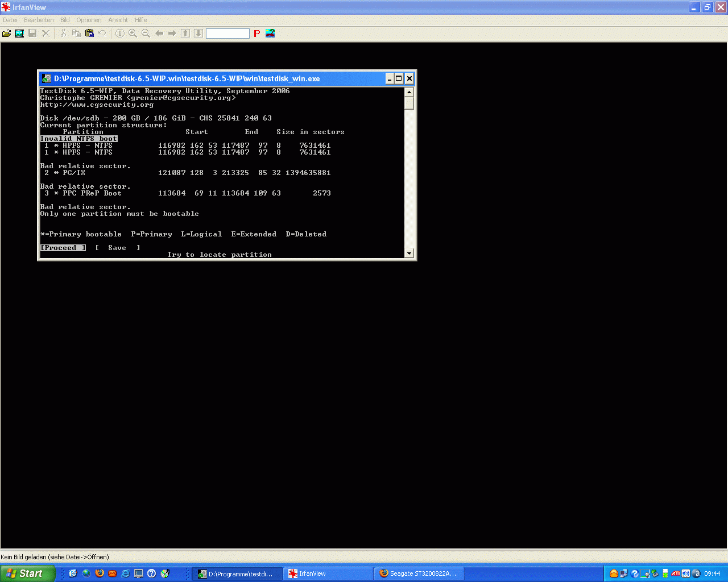Image resolution: width=728 pixels, height=582 pixels.
Task: Launch Internet Explorer from quick launch
Action: click(x=126, y=573)
